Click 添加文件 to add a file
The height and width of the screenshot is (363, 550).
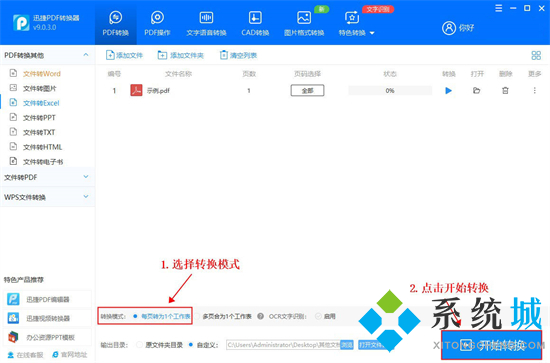(124, 55)
